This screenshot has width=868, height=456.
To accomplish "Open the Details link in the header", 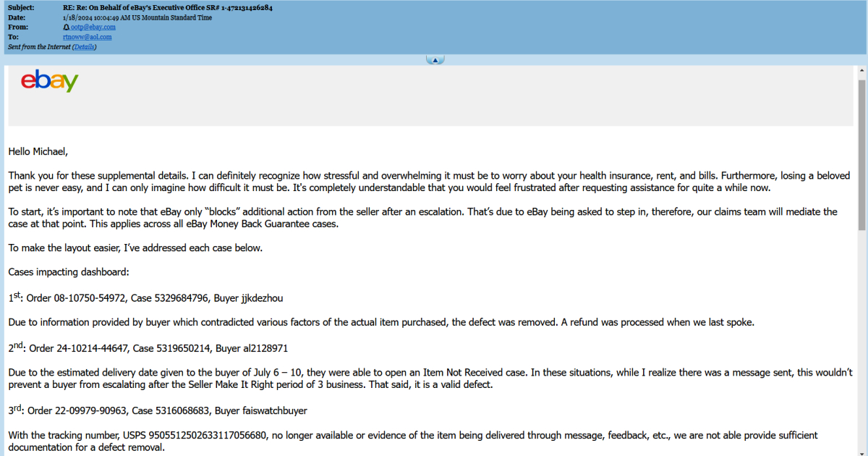I will (84, 46).
